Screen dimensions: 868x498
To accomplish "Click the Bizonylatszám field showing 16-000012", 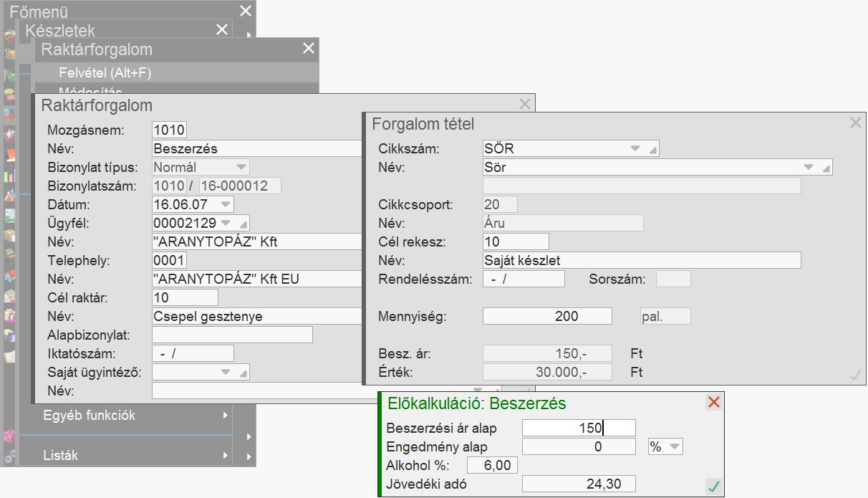I will click(240, 186).
